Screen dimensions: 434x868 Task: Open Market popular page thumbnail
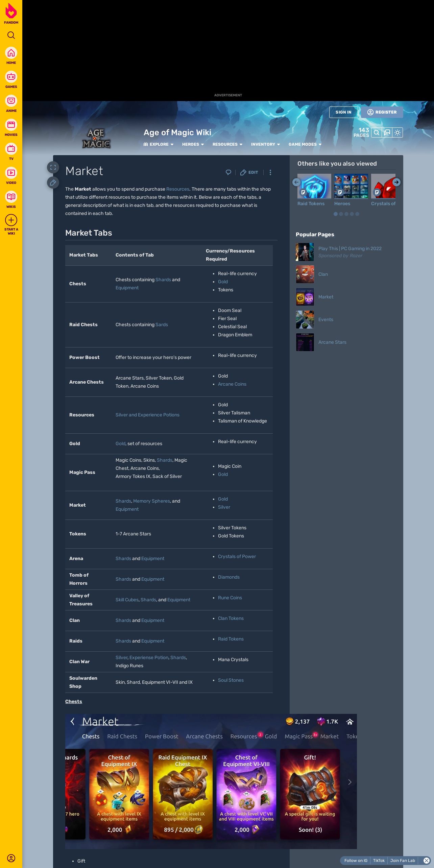305,297
